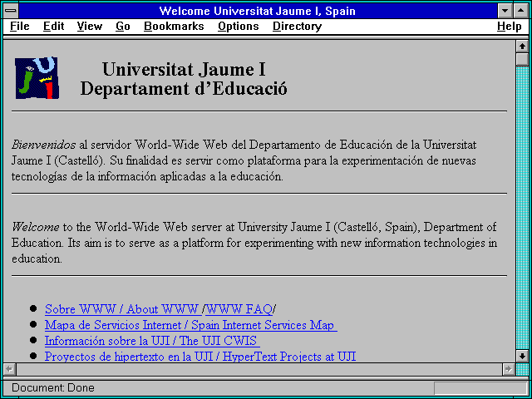Image resolution: width=532 pixels, height=399 pixels.
Task: Follow the 'Información sobre la UJI' link
Action: (x=152, y=341)
